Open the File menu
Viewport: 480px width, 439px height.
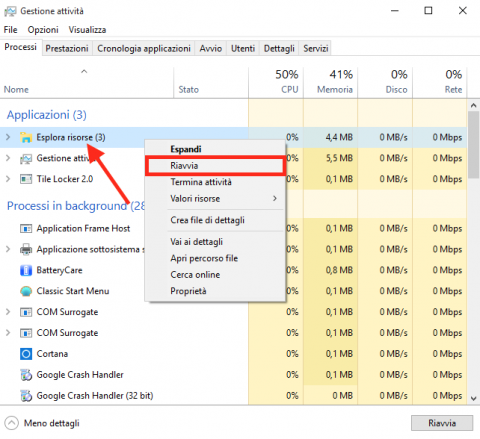pos(10,30)
